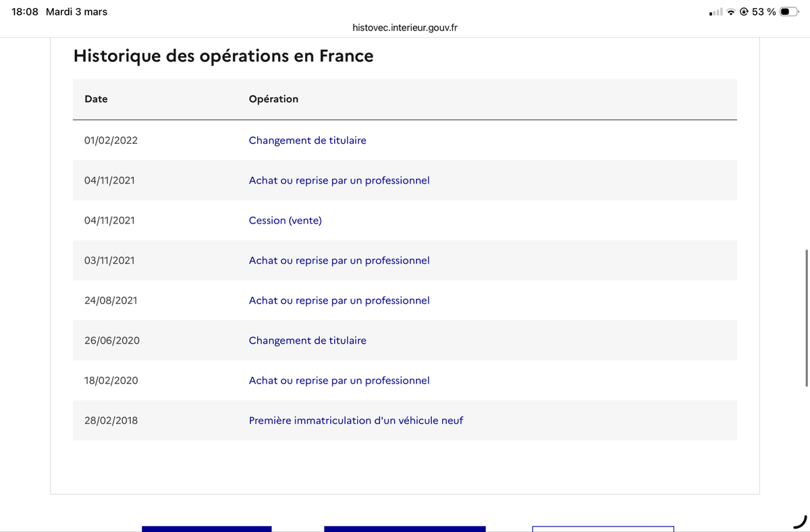This screenshot has height=532, width=810.
Task: Open Achat ou reprise entry dated 04/11/2021
Action: point(339,180)
